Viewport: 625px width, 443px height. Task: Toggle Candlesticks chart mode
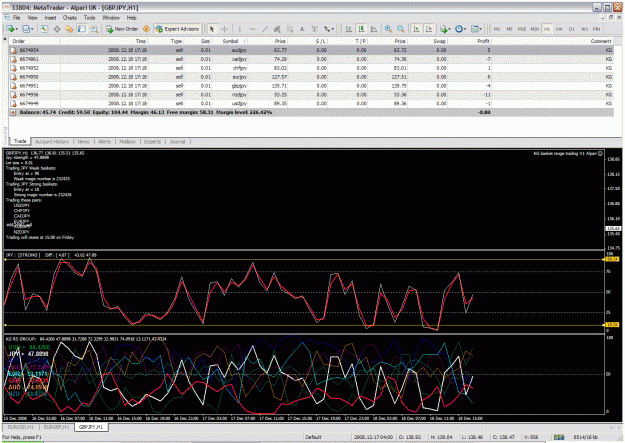[361, 29]
